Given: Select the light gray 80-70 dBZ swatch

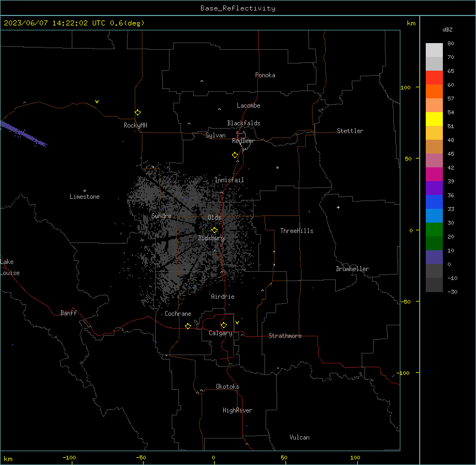Looking at the screenshot, I should (434, 50).
